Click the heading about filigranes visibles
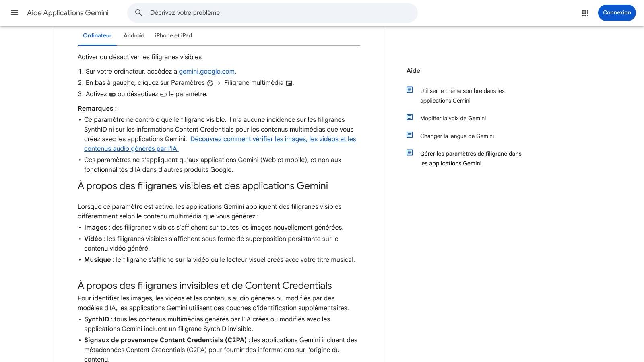Screen dimensions: 644x362 coord(203,186)
